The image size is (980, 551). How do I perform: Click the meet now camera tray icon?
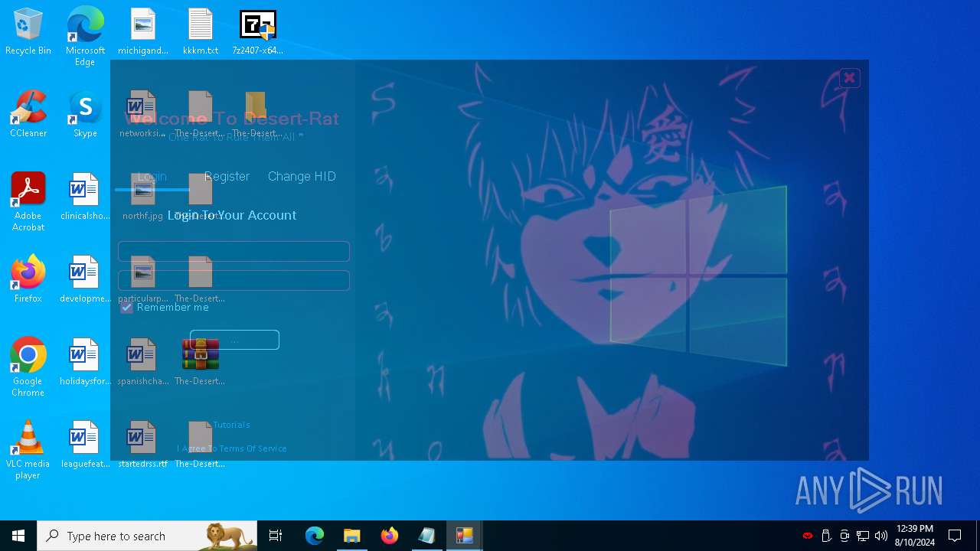pyautogui.click(x=844, y=536)
